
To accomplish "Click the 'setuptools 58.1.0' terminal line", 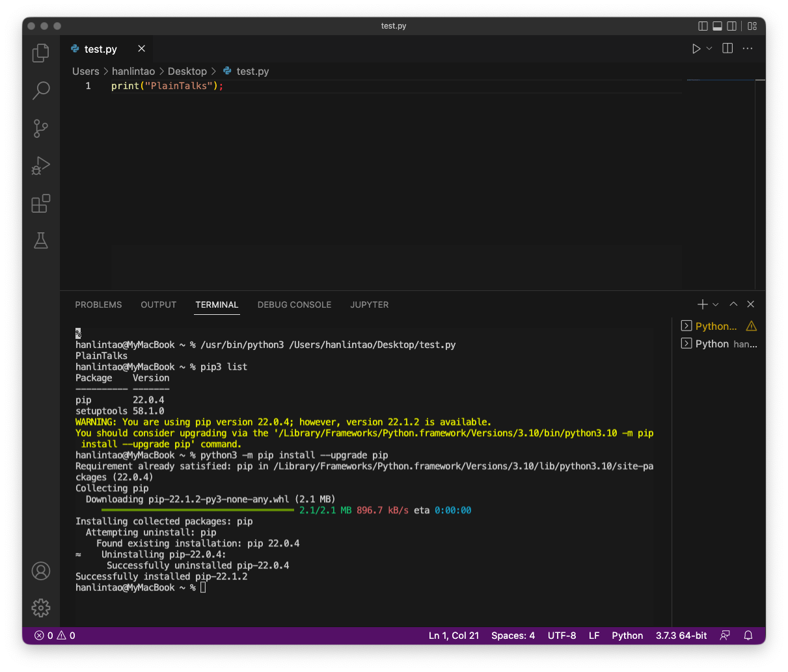I will click(120, 411).
